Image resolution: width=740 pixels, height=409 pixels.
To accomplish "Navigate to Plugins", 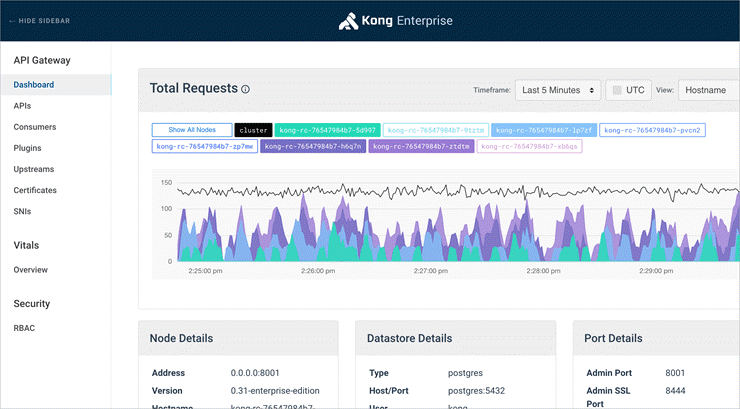I will pyautogui.click(x=27, y=148).
